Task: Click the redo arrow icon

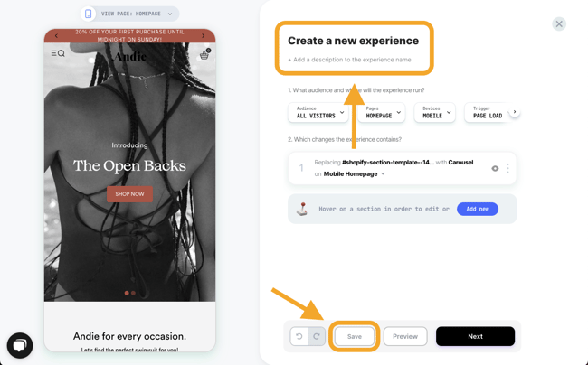Action: click(x=317, y=336)
